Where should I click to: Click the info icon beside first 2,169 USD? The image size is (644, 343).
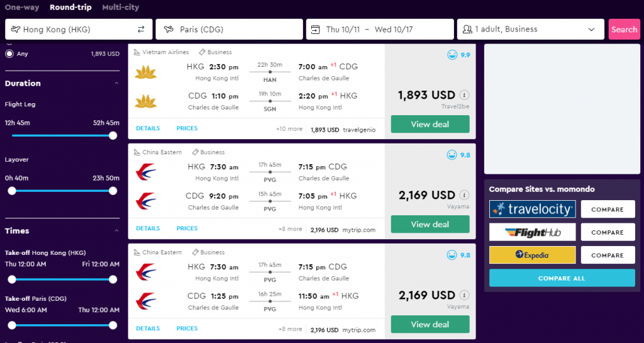tap(464, 195)
